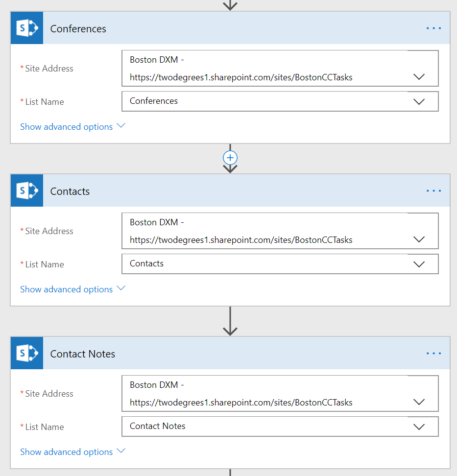Click the arrow connector above Conferences card

(x=230, y=5)
